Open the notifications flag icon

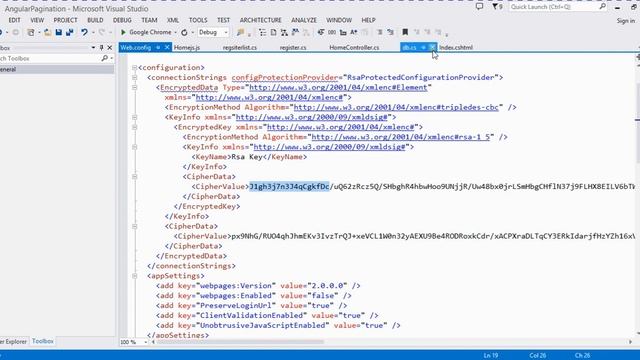pyautogui.click(x=496, y=7)
